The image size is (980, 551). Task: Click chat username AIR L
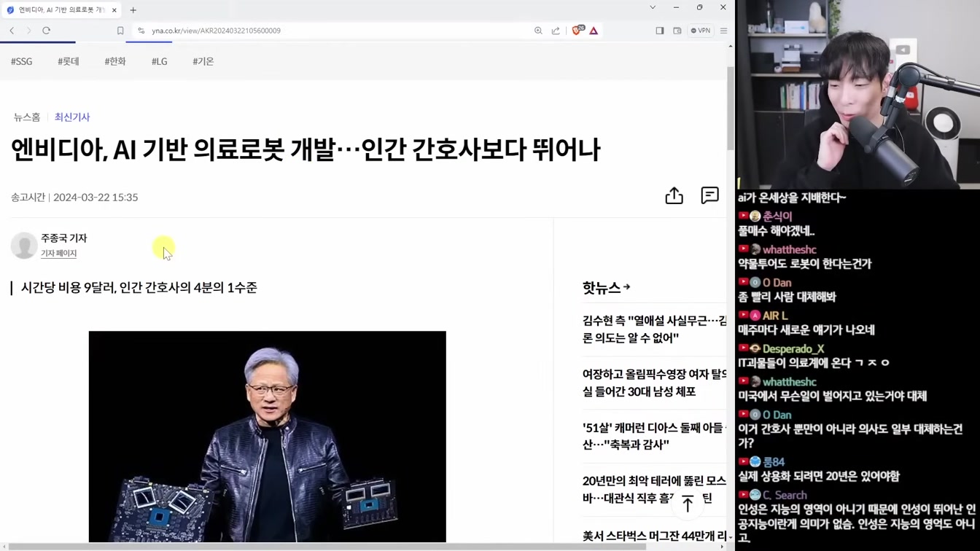pos(775,316)
